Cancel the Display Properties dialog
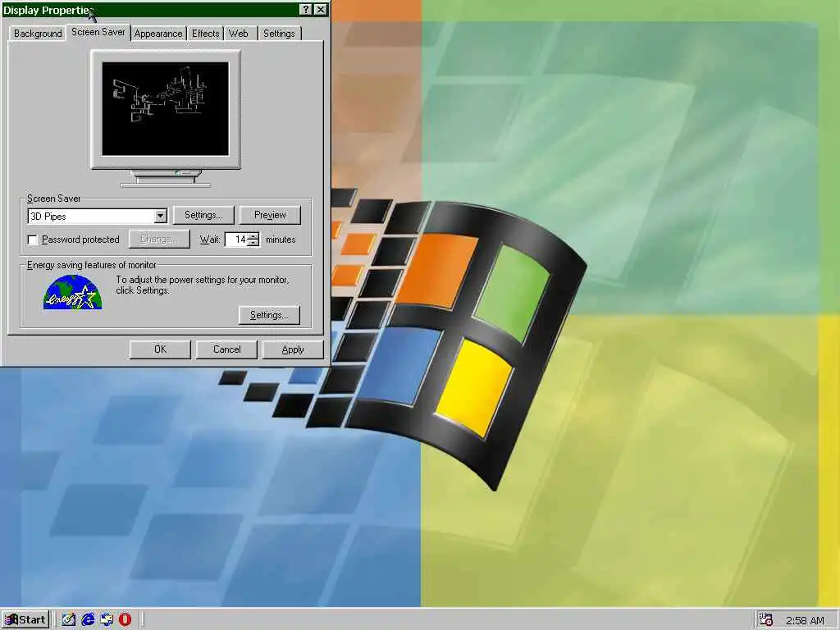This screenshot has height=630, width=840. 227,349
